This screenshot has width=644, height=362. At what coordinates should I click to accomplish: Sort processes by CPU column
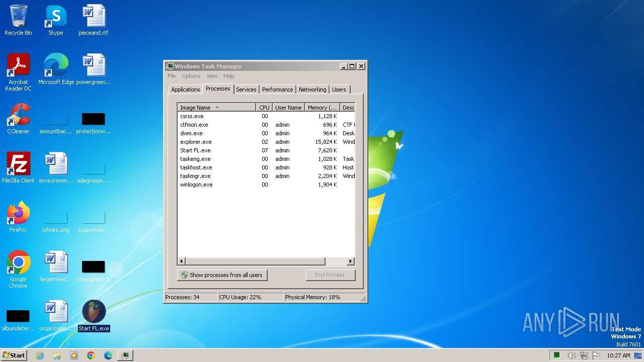click(x=264, y=108)
